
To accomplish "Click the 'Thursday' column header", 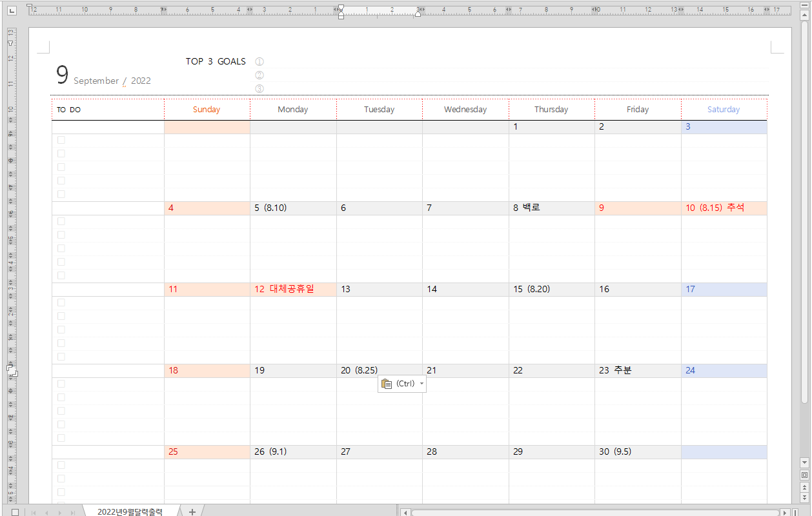I will point(551,110).
